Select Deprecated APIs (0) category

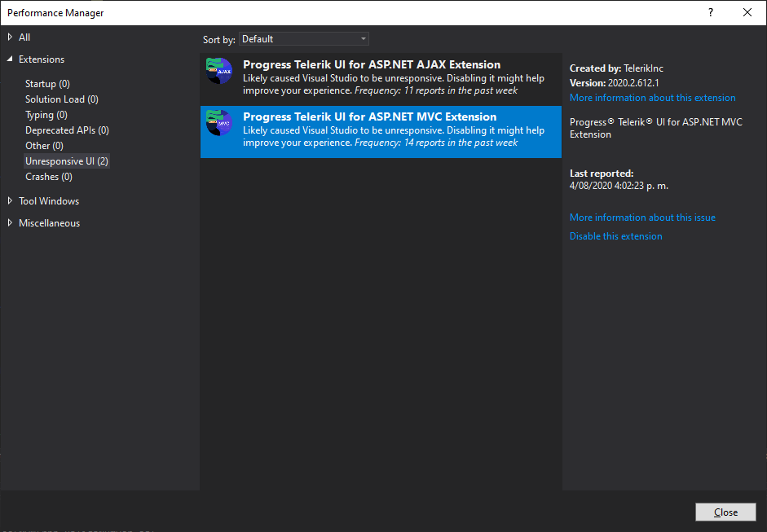(x=67, y=130)
